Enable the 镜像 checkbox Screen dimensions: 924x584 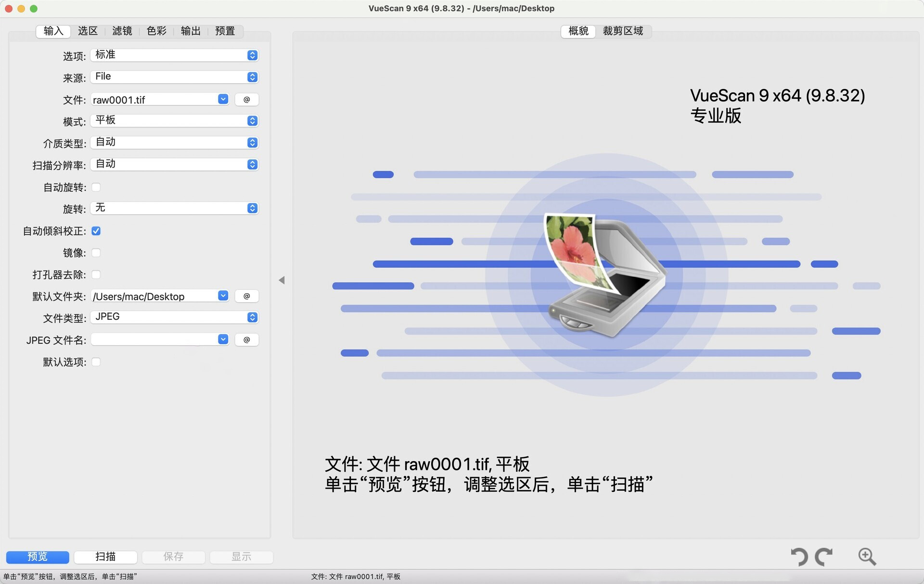96,253
